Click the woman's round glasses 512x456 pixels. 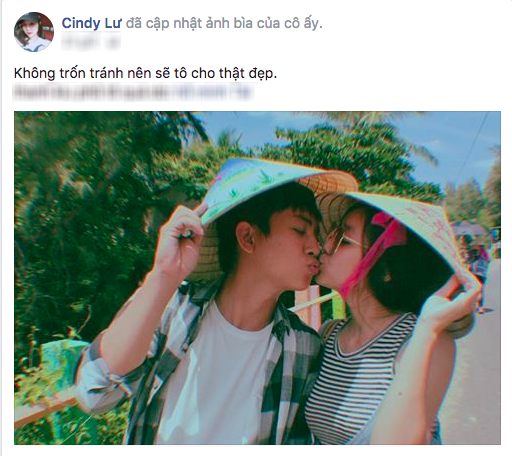[345, 242]
